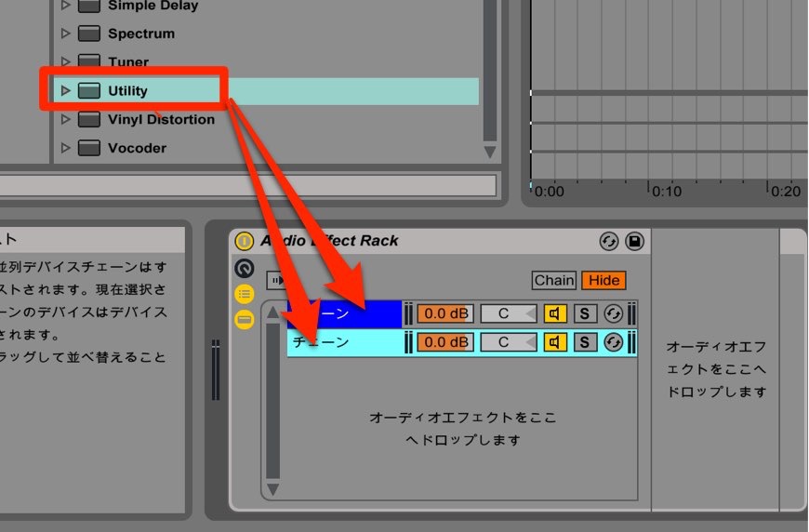Expand the Utility device

point(65,91)
